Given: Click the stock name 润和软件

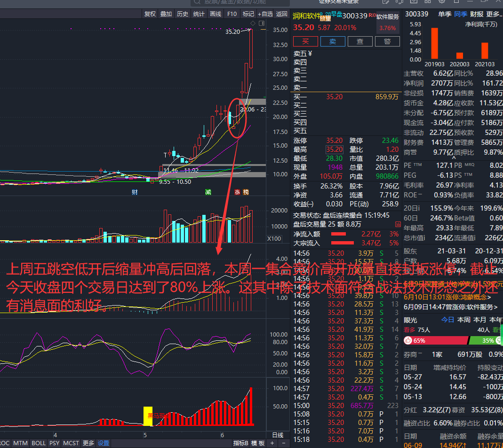Looking at the screenshot, I should click(306, 16).
